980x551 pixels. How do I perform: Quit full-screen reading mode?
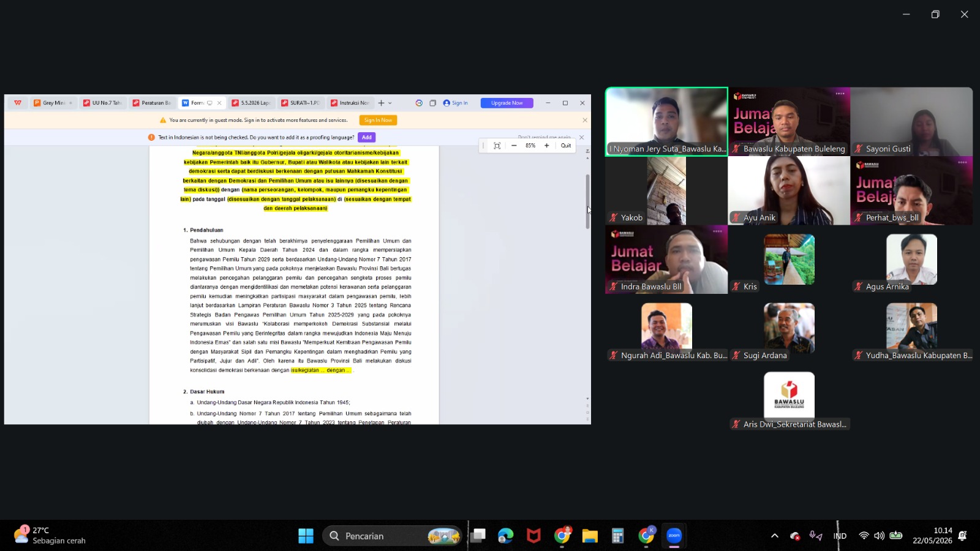(566, 146)
